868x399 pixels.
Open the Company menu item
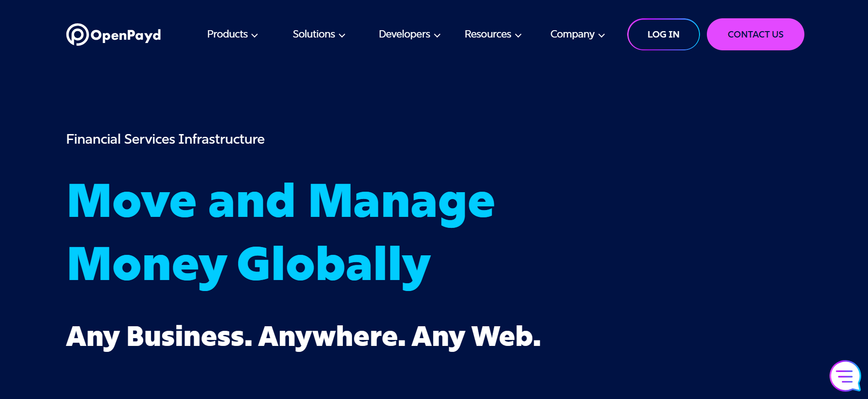pyautogui.click(x=578, y=34)
